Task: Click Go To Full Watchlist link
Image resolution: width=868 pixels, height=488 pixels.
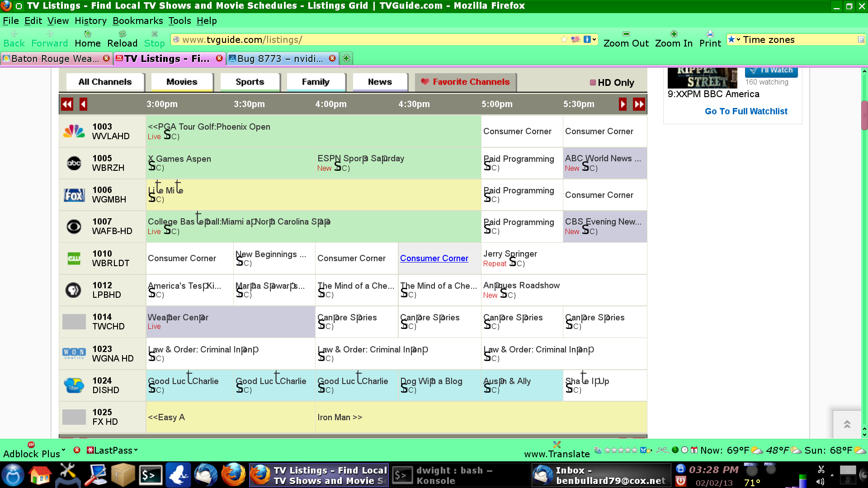Action: pyautogui.click(x=746, y=111)
